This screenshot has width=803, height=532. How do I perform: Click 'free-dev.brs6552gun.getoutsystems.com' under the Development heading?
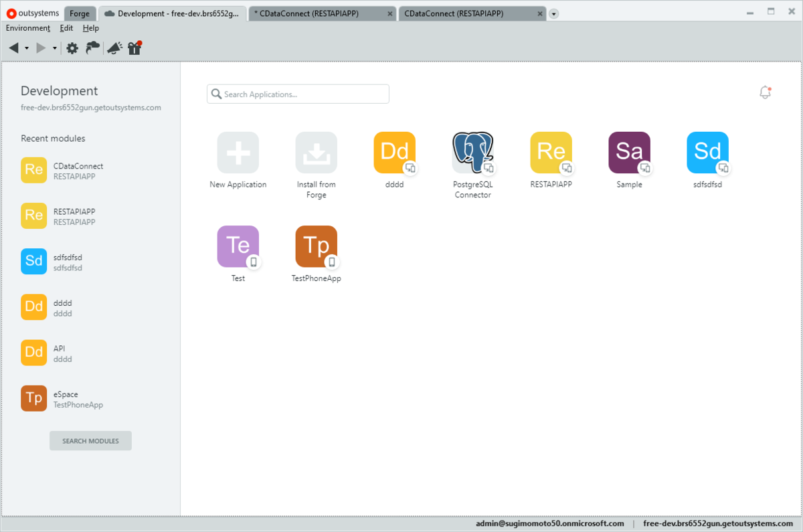click(90, 108)
